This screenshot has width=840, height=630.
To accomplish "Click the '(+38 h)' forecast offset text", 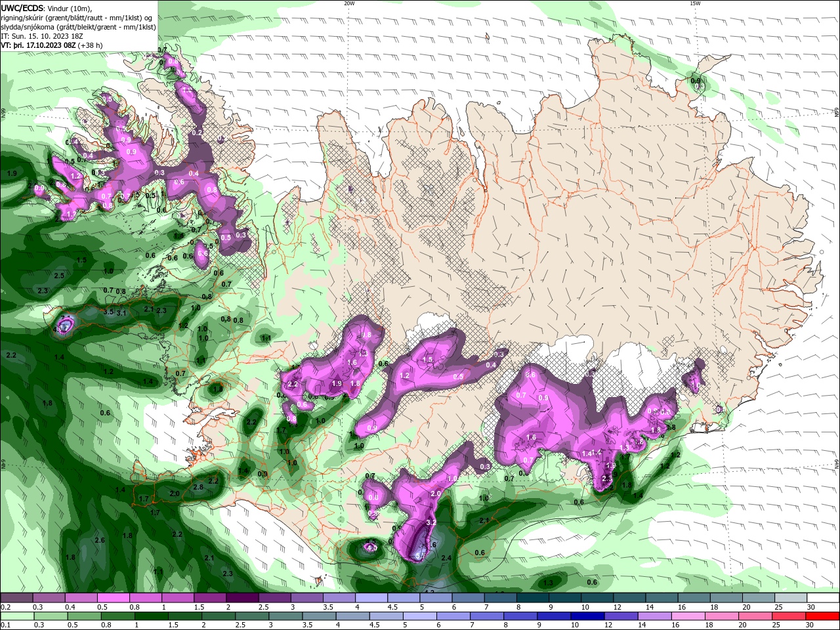I will [x=91, y=45].
